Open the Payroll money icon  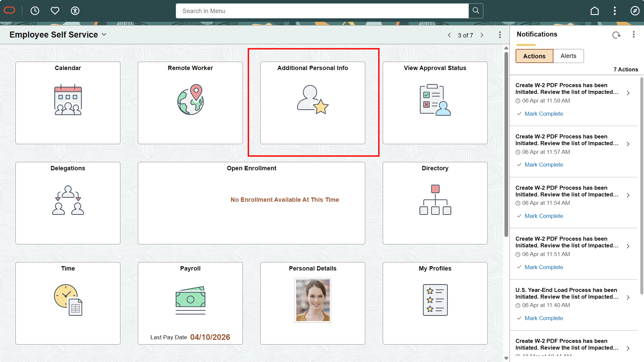click(191, 300)
